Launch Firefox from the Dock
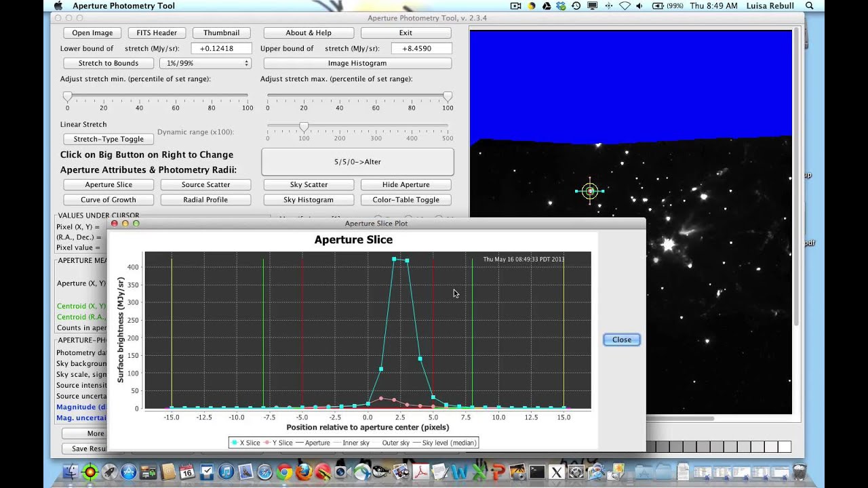 pos(304,472)
